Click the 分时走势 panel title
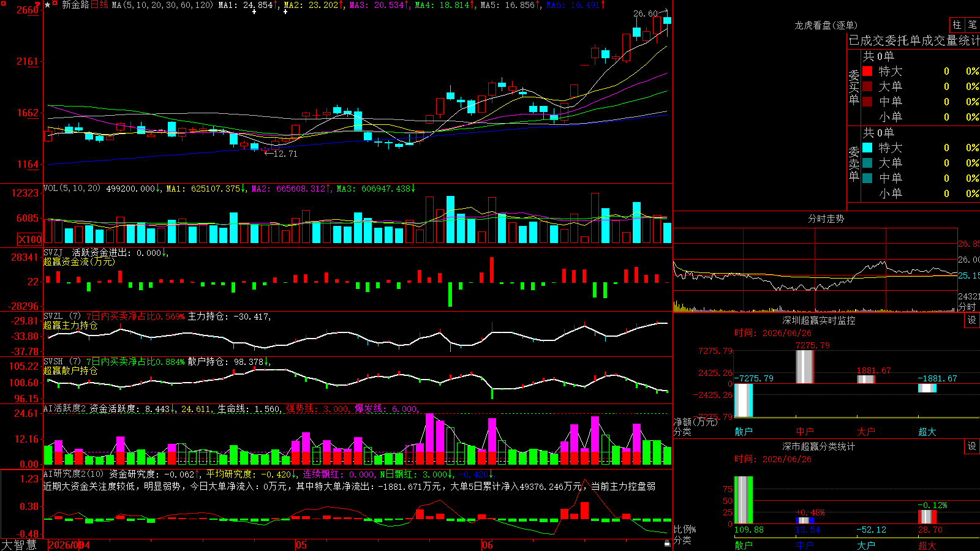Viewport: 980px width, 551px height. point(826,219)
